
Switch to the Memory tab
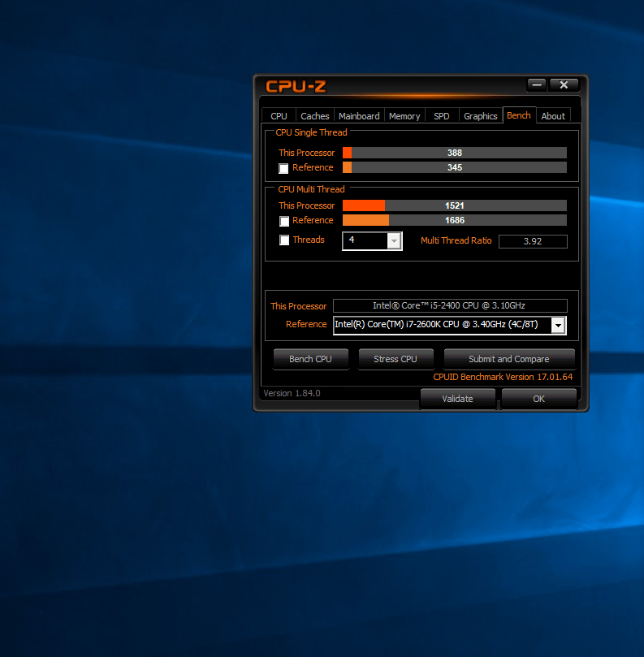404,116
